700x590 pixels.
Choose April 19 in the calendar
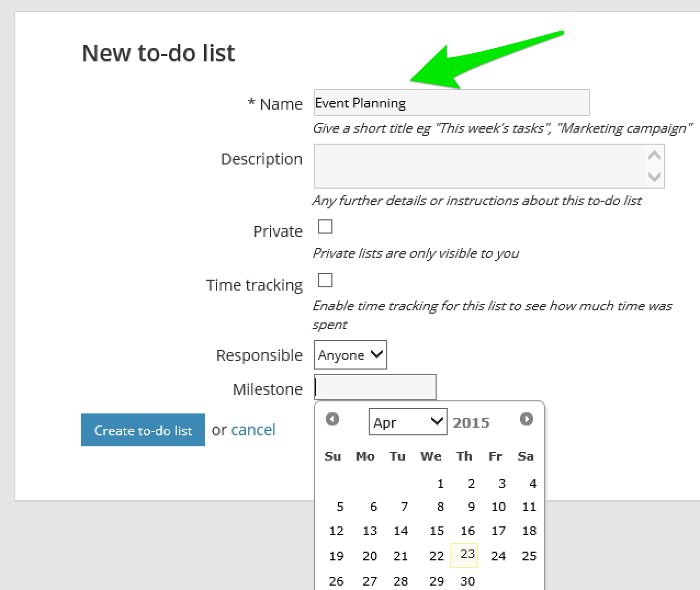click(336, 556)
